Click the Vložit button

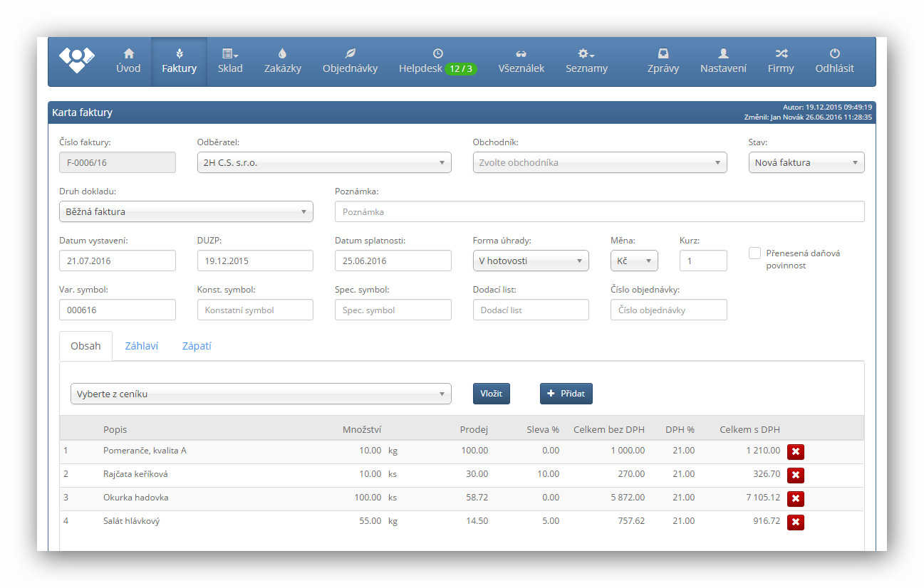click(x=491, y=394)
